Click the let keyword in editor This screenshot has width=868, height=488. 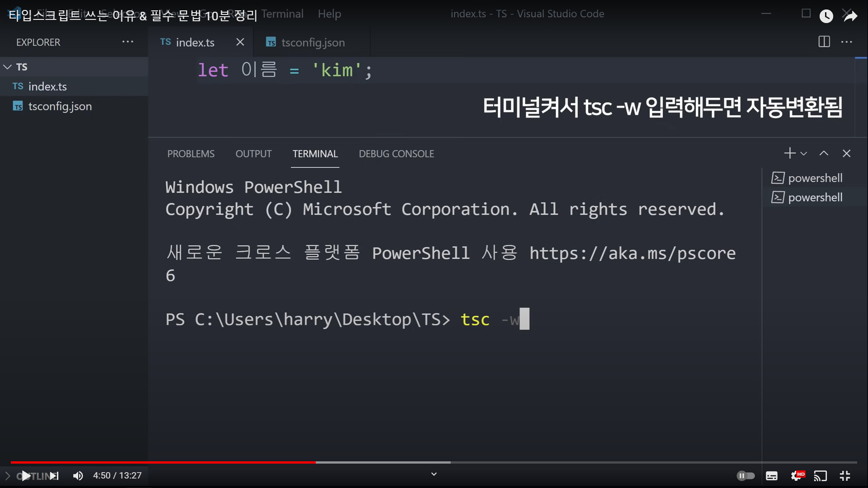click(x=213, y=70)
